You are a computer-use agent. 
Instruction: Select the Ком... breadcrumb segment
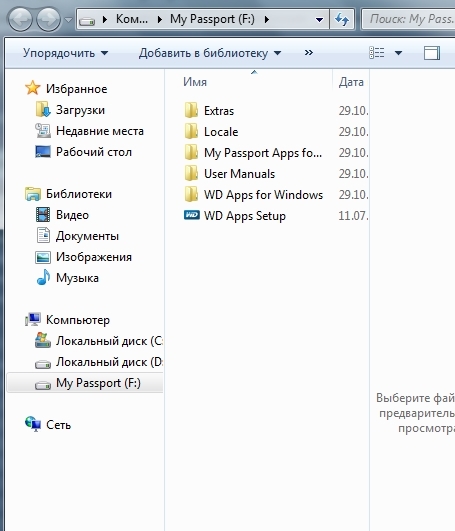pos(132,19)
